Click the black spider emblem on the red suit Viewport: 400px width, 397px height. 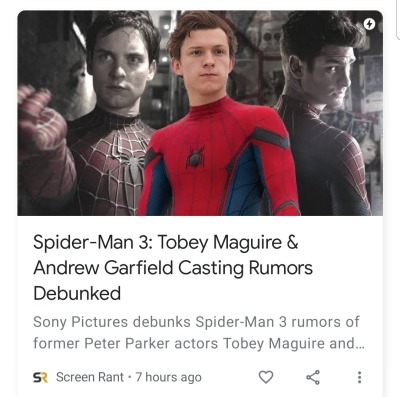pyautogui.click(x=196, y=157)
